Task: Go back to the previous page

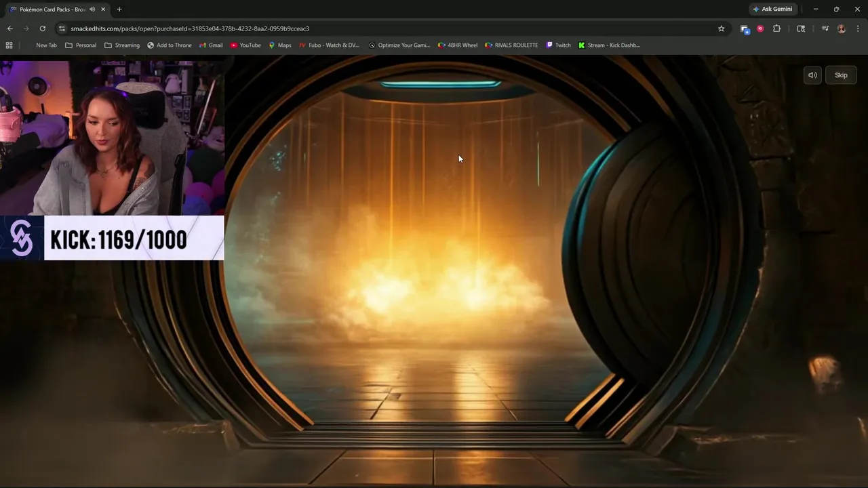Action: point(9,28)
